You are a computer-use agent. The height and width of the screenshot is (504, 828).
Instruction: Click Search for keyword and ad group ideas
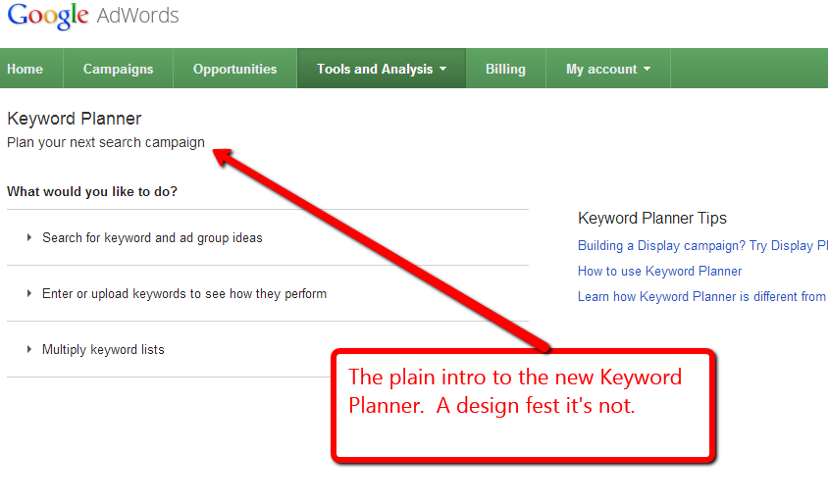152,238
